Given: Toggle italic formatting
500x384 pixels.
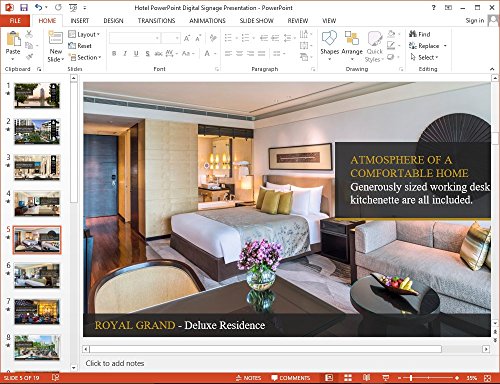Looking at the screenshot, I should tap(125, 54).
